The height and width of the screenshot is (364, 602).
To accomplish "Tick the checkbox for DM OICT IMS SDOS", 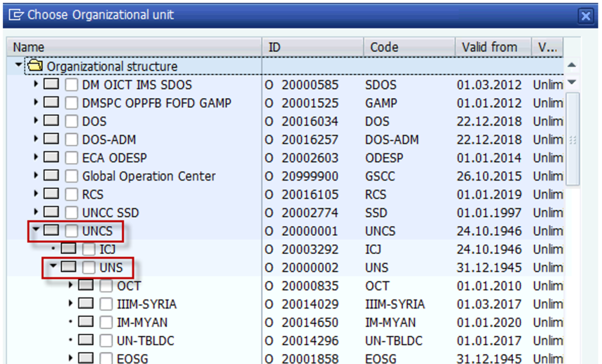I will [72, 85].
